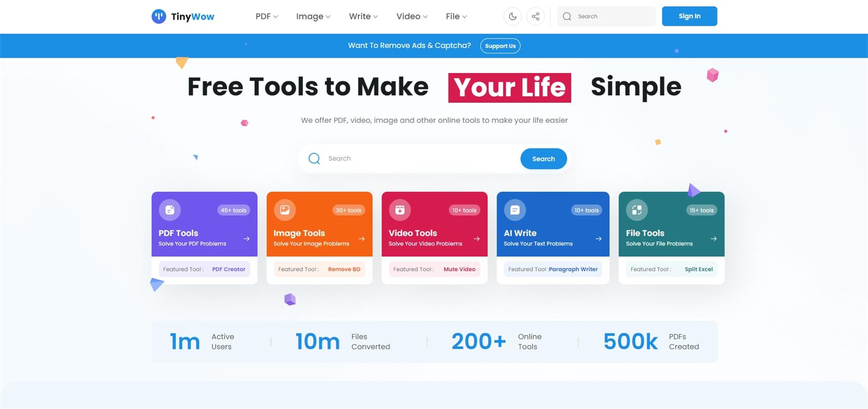Click "Solve Your Text Problems" subtitle
The width and height of the screenshot is (868, 409).
tap(538, 244)
